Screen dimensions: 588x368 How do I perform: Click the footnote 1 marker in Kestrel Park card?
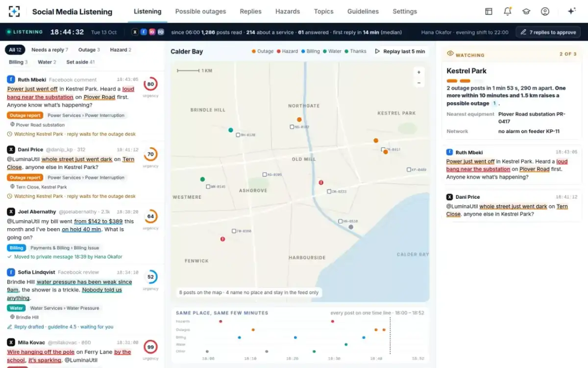point(494,104)
